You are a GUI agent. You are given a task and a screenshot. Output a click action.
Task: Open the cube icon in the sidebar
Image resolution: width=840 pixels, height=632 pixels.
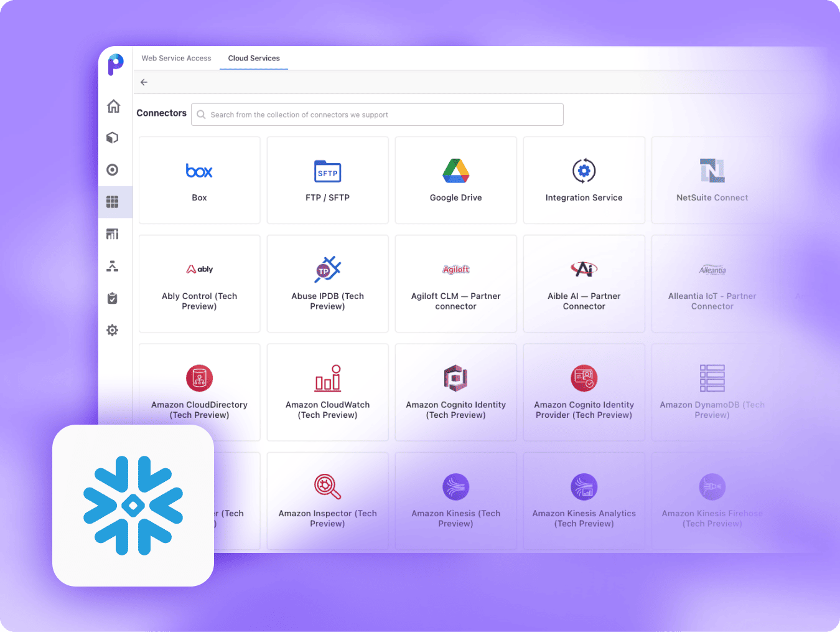(x=113, y=138)
